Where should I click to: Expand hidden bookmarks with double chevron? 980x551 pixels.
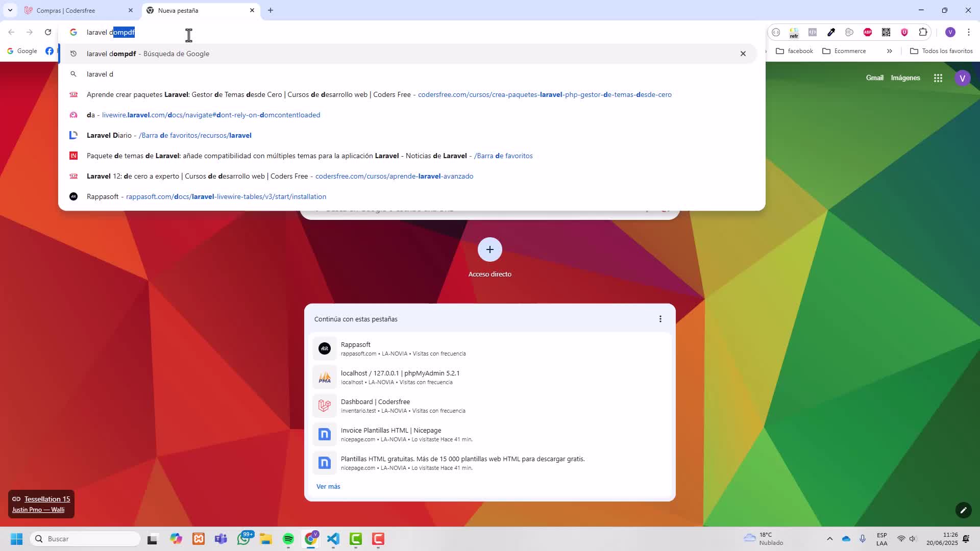890,51
